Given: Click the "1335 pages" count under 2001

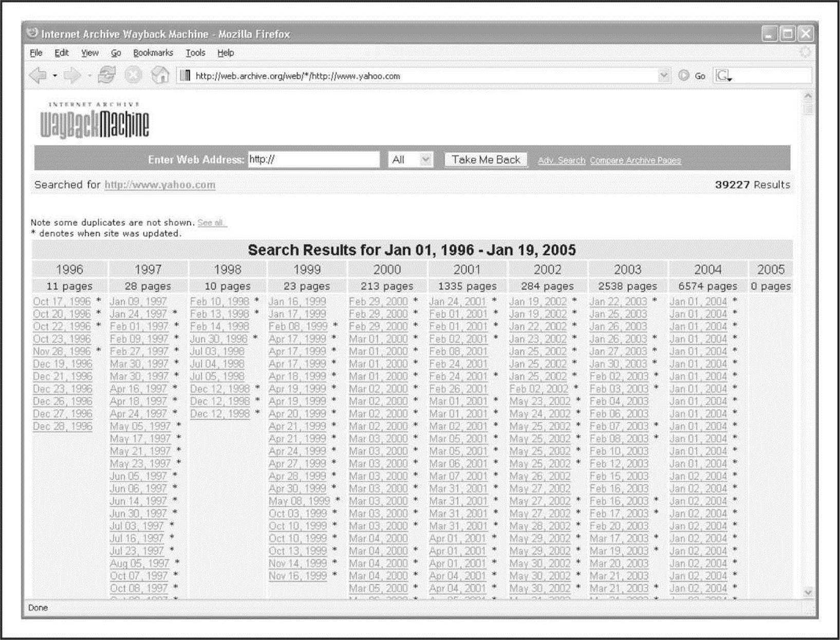Looking at the screenshot, I should click(x=467, y=286).
